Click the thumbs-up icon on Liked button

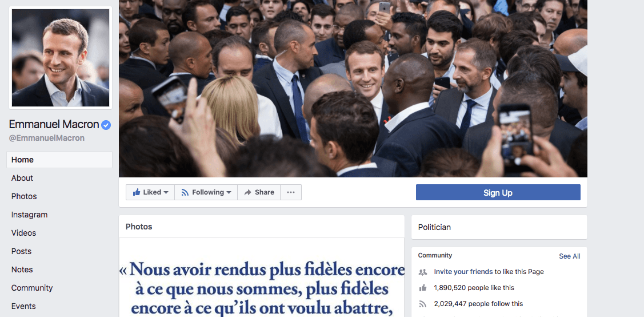pos(137,192)
